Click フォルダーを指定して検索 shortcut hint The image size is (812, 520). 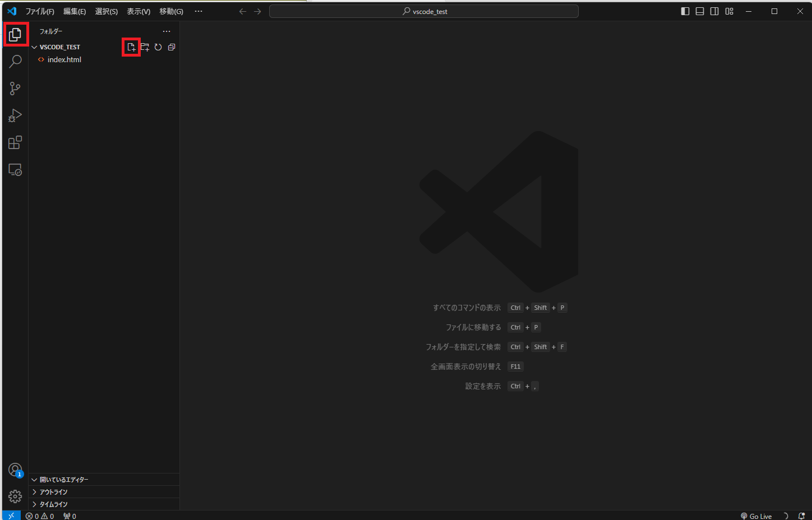pos(463,347)
